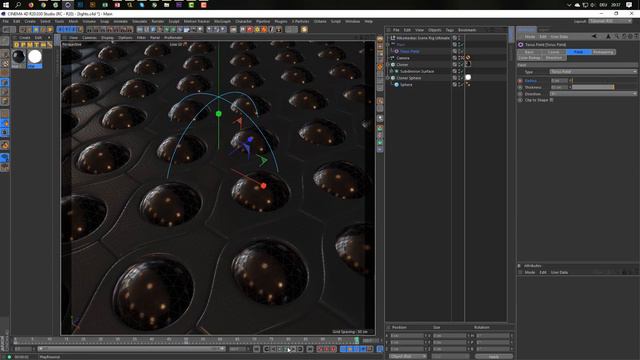Click the green current-frame marker on timeline
This screenshot has width=640, height=360.
coord(356,340)
